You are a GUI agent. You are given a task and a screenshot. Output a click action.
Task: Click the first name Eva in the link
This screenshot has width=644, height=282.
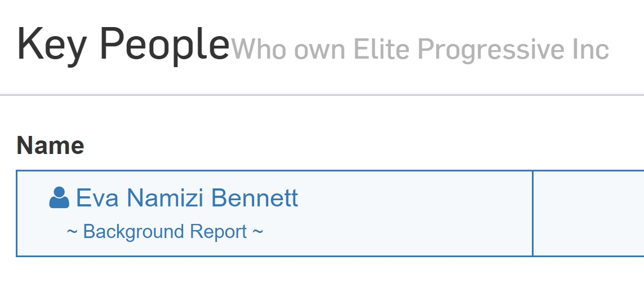[x=97, y=198]
